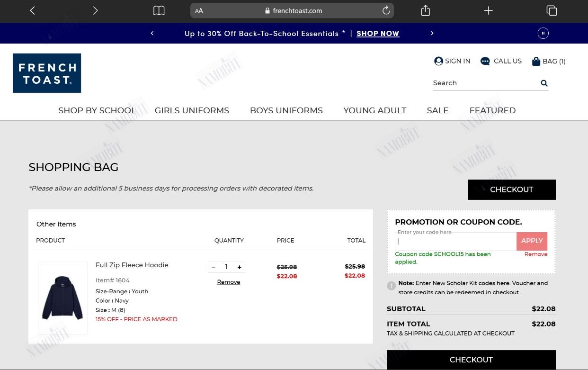Show next promo banner message
Image resolution: width=588 pixels, height=370 pixels.
click(432, 33)
